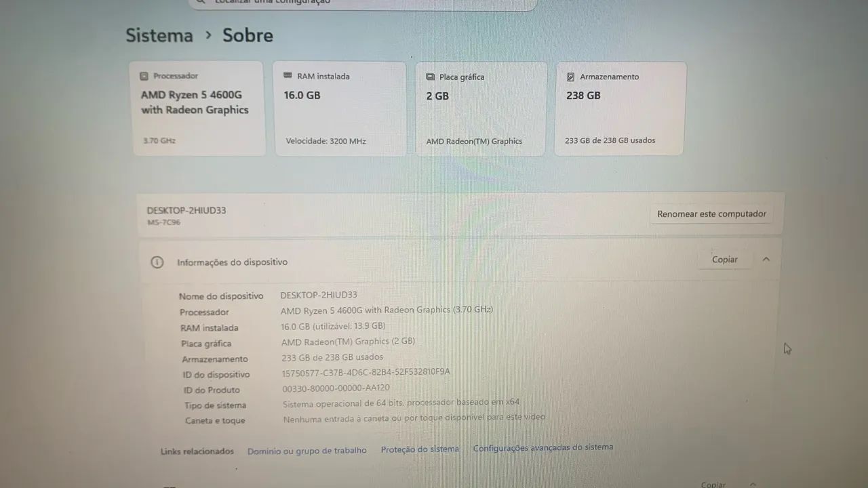Open Configurações avançadas do sistema link

coord(542,447)
